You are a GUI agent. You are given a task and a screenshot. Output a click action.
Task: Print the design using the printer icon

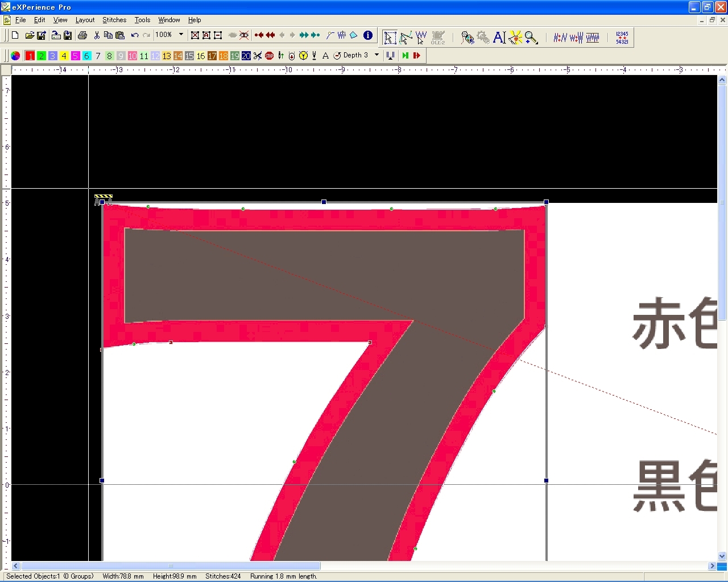82,35
